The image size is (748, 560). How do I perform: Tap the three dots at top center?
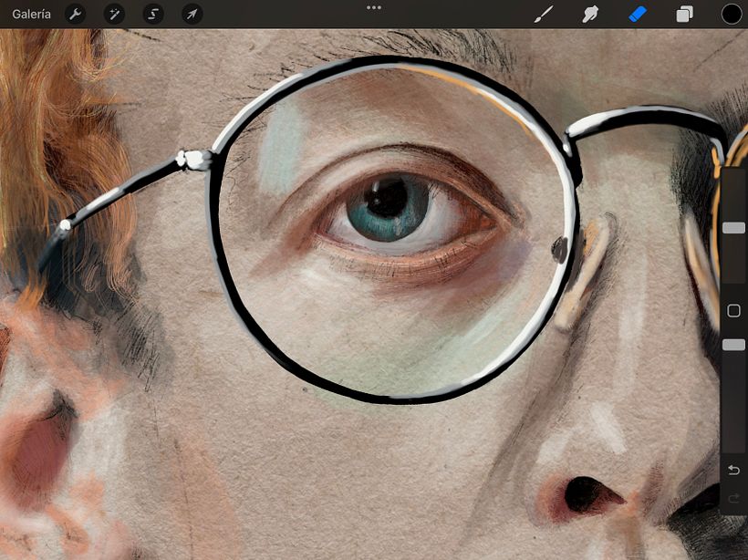pyautogui.click(x=374, y=7)
